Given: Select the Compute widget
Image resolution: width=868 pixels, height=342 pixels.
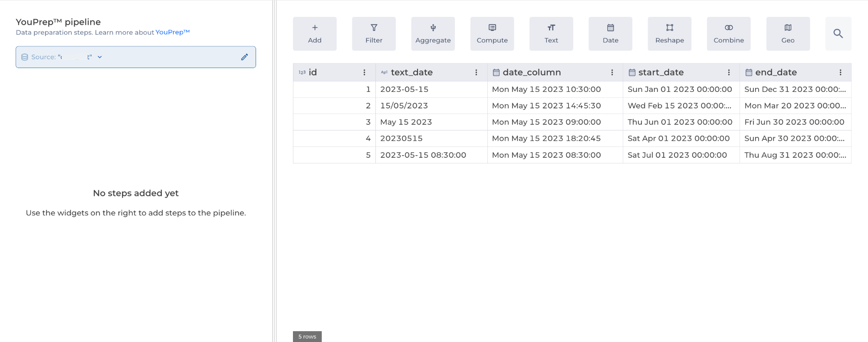Looking at the screenshot, I should click(x=492, y=34).
